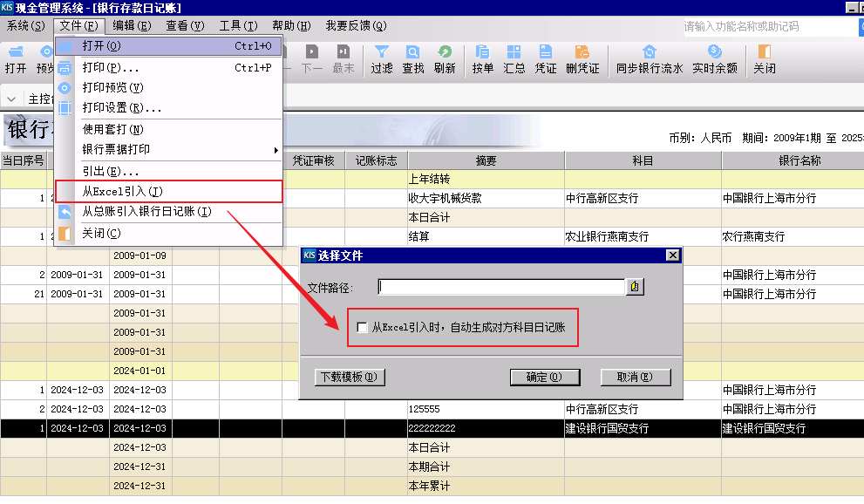
Task: Cancel the dialog with 取消 button
Action: pos(635,378)
